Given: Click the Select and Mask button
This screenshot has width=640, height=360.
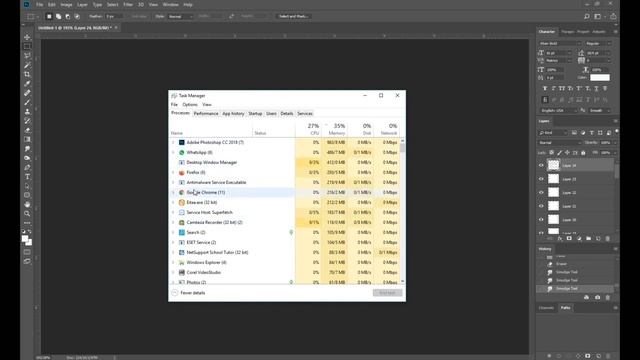Looking at the screenshot, I should tap(293, 16).
